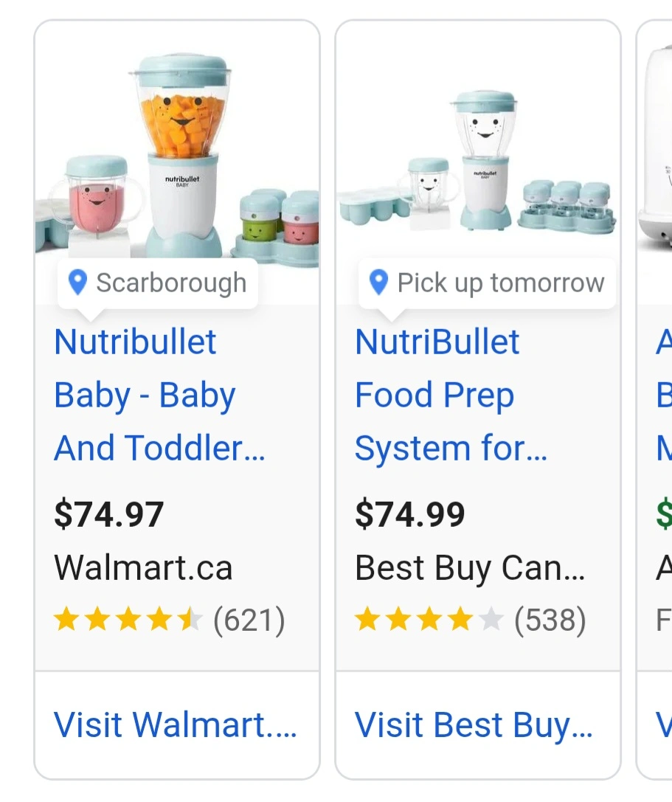Image resolution: width=672 pixels, height=802 pixels.
Task: Open the Nutribullet Baby - Baby And Toddler title
Action: pyautogui.click(x=159, y=395)
